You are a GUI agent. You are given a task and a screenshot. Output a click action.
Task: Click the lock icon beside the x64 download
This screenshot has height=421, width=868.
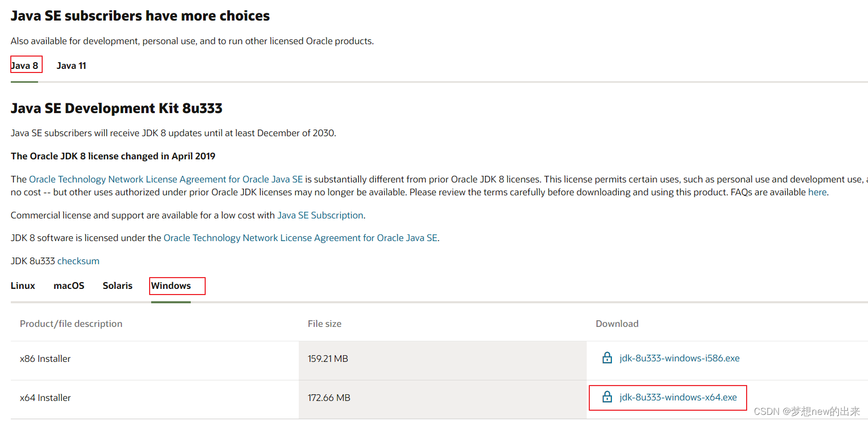[x=607, y=397]
